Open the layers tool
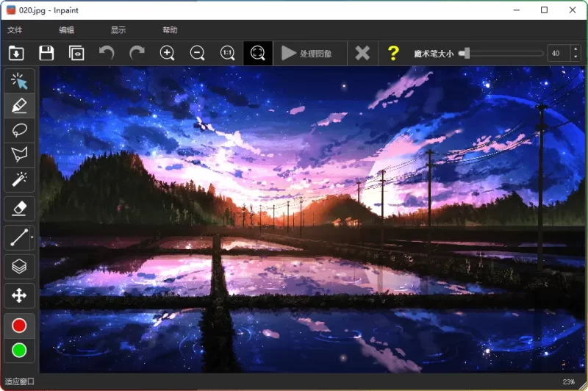588x391 pixels. 20,267
